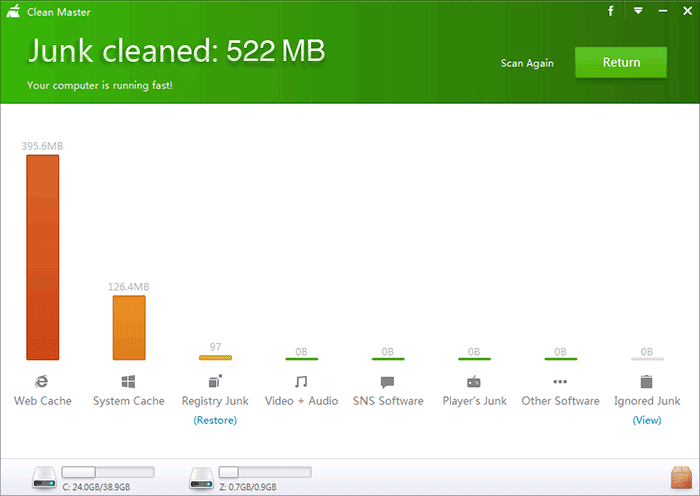Select the Other Software three-dots icon
The image size is (700, 496).
coord(560,382)
